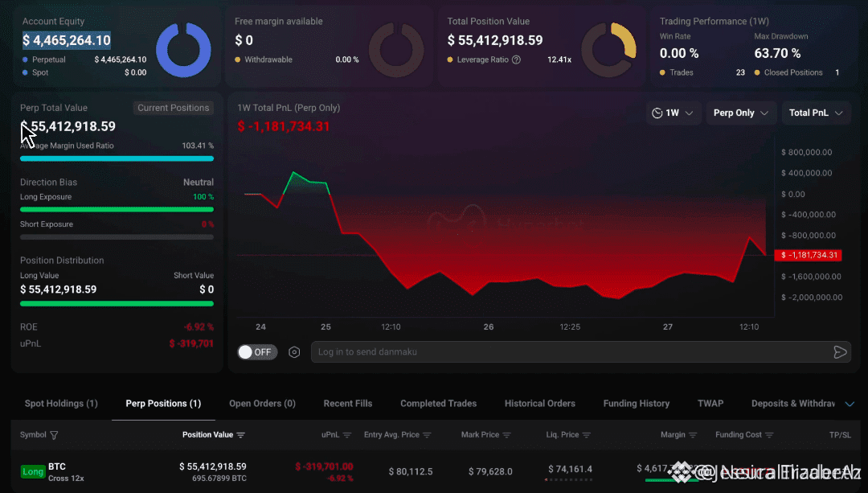
Task: Click the BTC Long badge
Action: 33,472
